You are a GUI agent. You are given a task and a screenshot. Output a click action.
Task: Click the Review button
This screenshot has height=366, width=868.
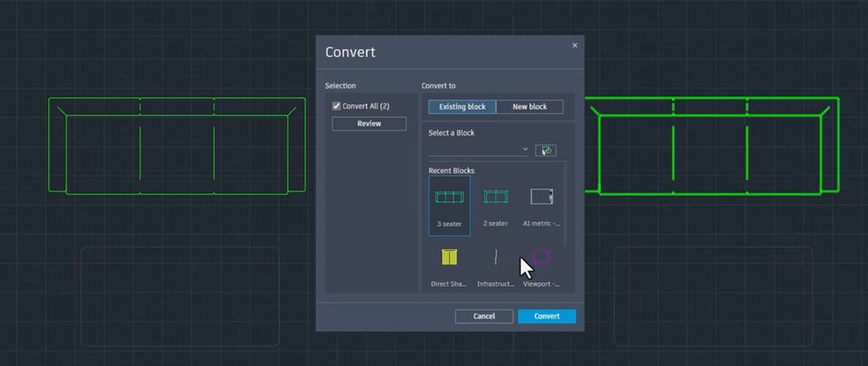click(369, 124)
